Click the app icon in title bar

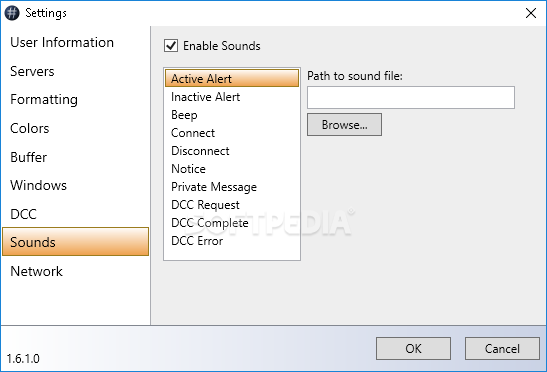(12, 13)
